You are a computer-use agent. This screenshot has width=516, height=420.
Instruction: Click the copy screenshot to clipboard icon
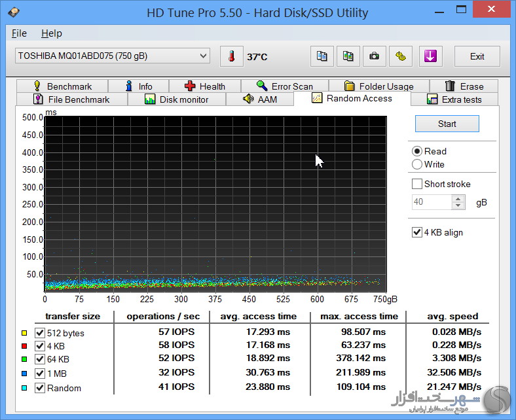[x=348, y=56]
